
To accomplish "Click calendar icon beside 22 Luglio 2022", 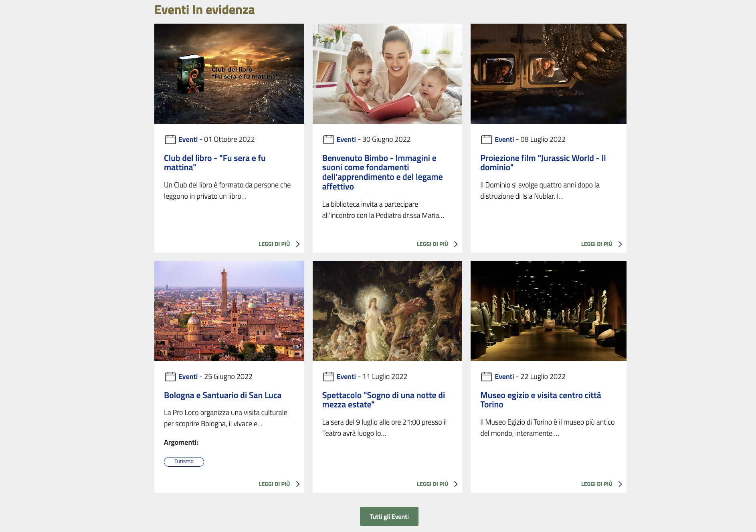I will pyautogui.click(x=486, y=377).
